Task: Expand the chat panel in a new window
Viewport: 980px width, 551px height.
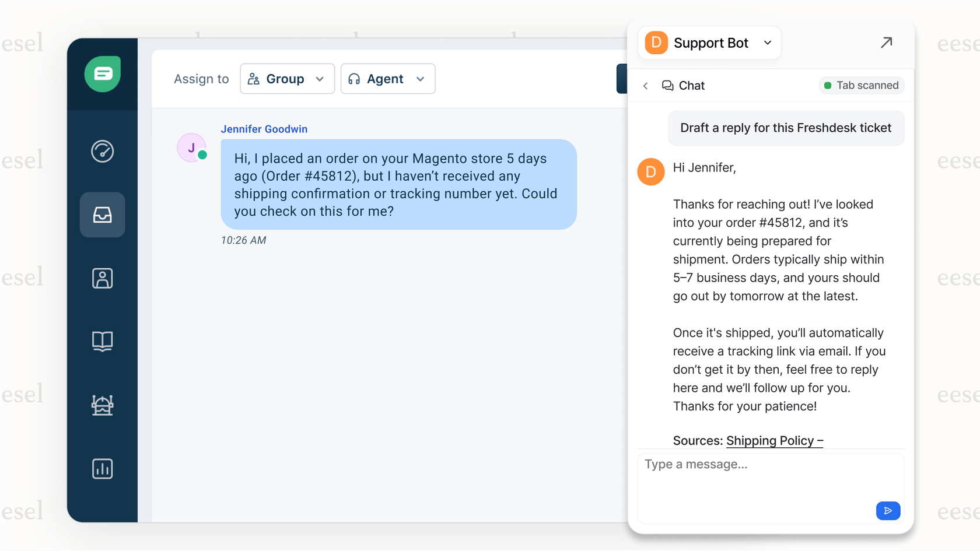Action: (x=886, y=42)
